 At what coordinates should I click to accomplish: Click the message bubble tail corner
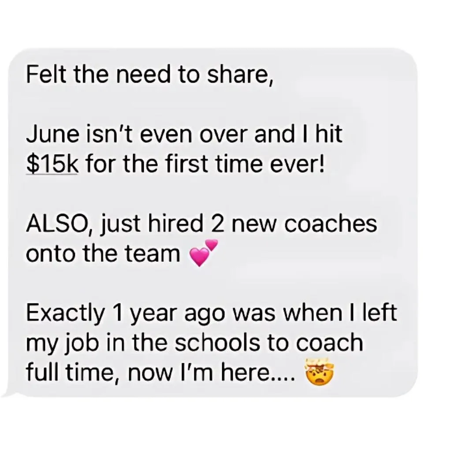(9, 394)
